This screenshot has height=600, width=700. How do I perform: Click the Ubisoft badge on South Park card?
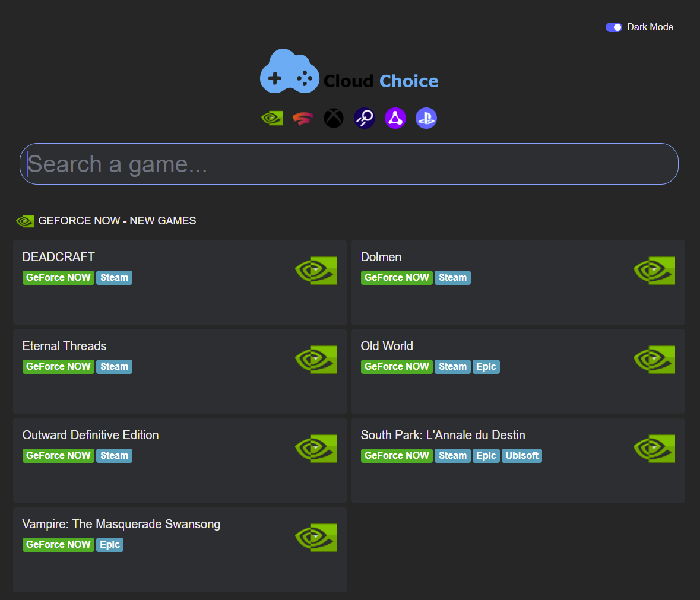[x=521, y=455]
